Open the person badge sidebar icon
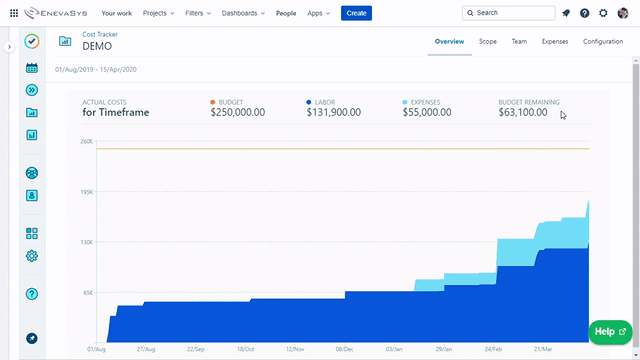This screenshot has width=640, height=360. pos(32,196)
